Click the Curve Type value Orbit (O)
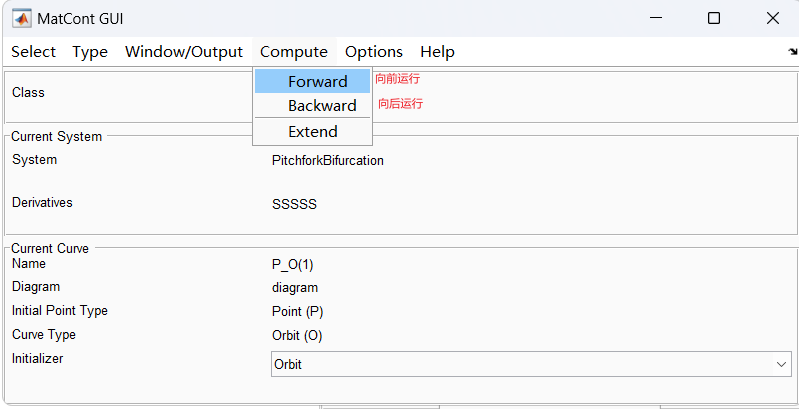This screenshot has width=799, height=409. [x=297, y=335]
